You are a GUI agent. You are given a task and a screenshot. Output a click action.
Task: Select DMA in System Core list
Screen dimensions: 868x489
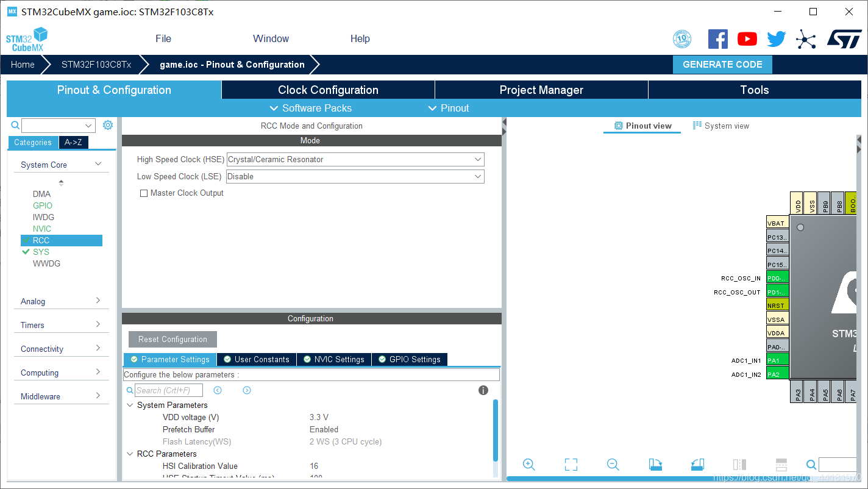point(41,194)
